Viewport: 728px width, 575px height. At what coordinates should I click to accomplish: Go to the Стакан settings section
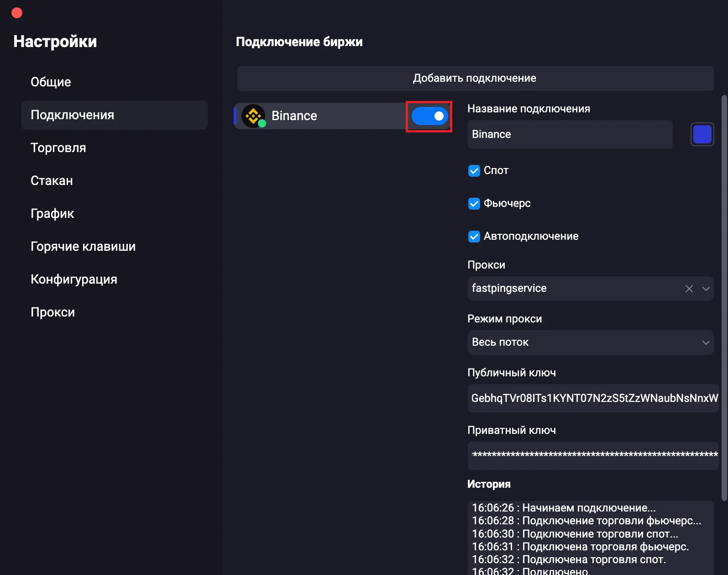[52, 181]
